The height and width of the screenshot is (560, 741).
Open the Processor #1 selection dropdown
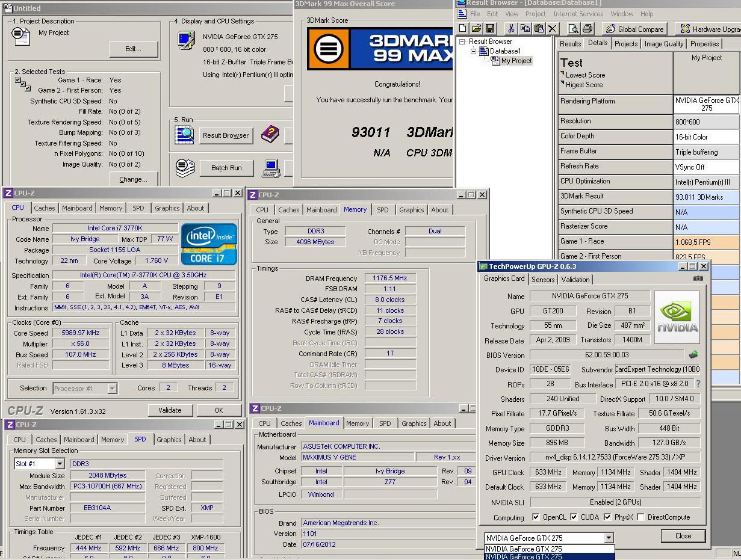[112, 389]
